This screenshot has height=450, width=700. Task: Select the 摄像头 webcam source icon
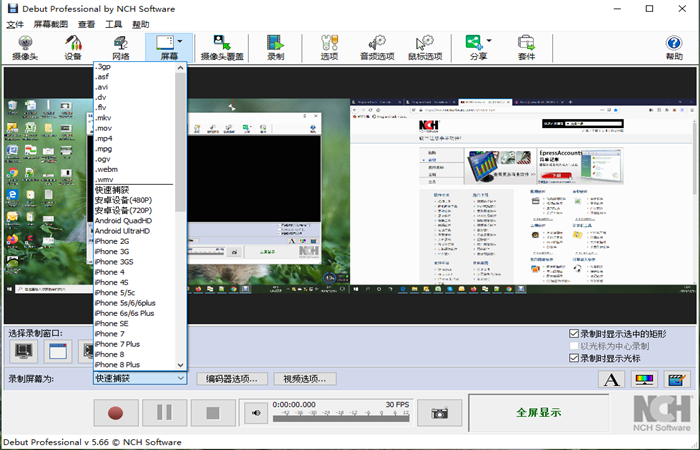tap(25, 47)
